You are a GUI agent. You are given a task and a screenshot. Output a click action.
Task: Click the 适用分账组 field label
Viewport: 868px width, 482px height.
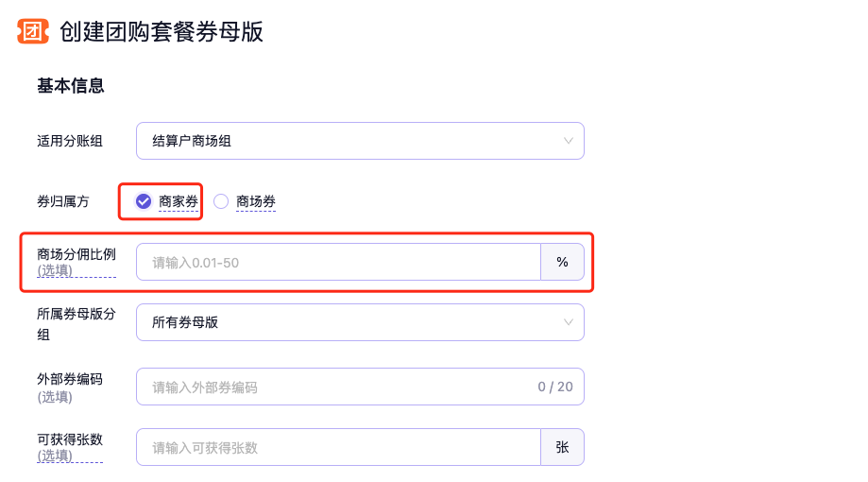coord(70,141)
